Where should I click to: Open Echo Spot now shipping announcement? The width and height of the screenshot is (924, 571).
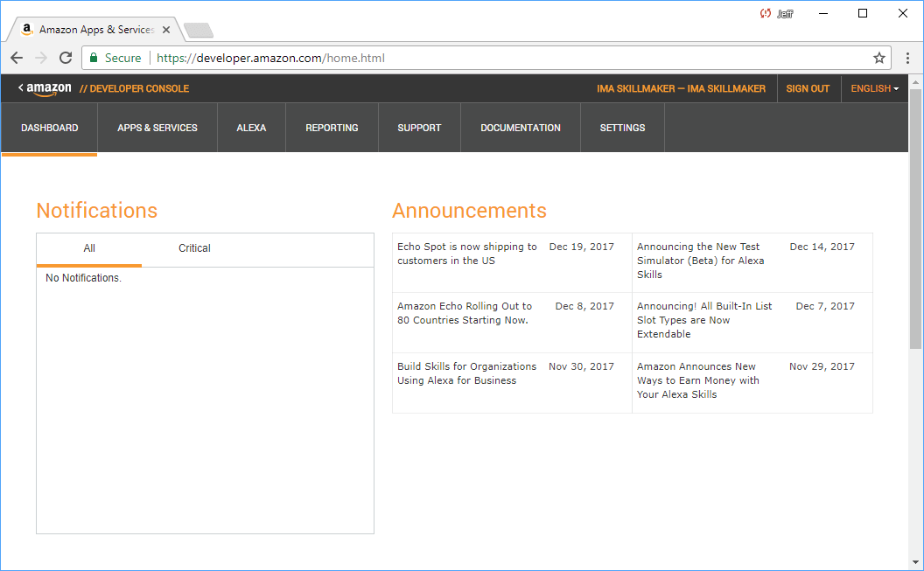(x=466, y=254)
